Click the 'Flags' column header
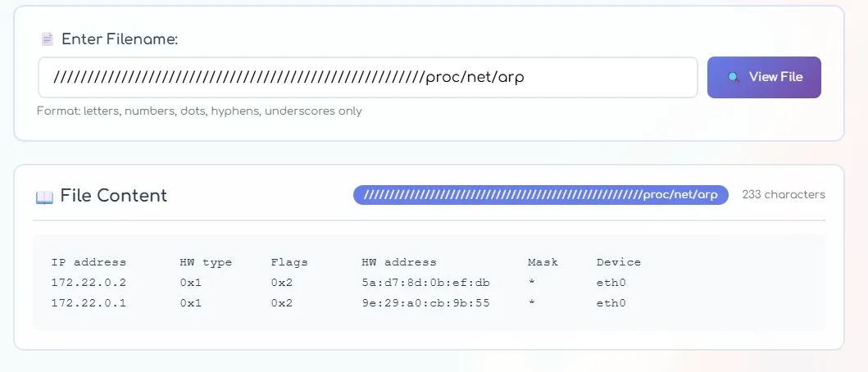 289,262
